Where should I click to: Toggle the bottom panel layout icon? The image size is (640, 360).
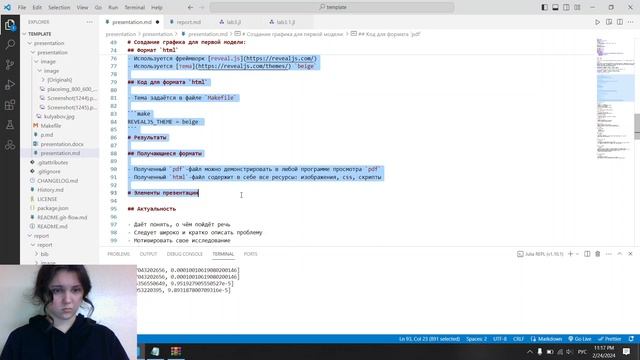(x=556, y=7)
